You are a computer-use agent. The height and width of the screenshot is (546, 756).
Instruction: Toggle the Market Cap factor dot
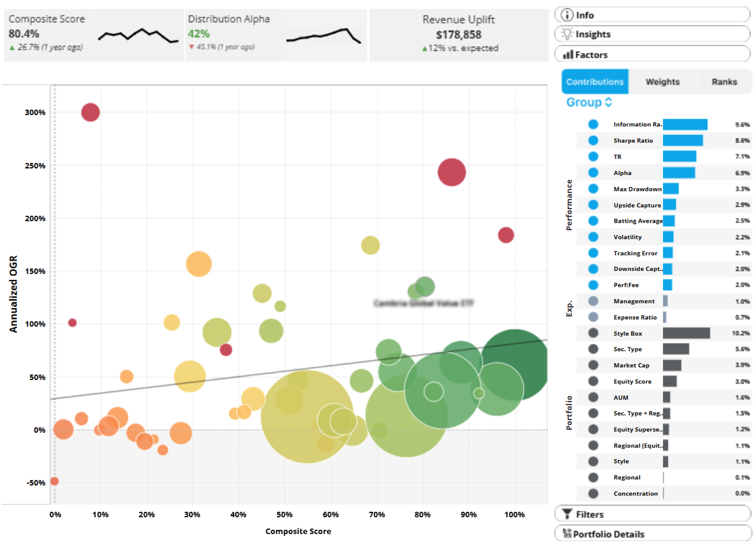(593, 365)
